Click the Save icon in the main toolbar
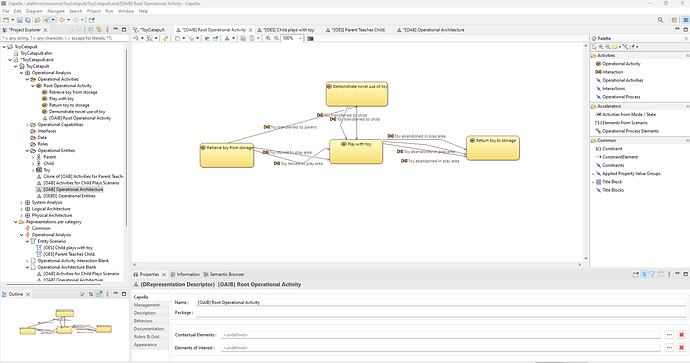Image resolution: width=690 pixels, height=363 pixels. [20, 20]
